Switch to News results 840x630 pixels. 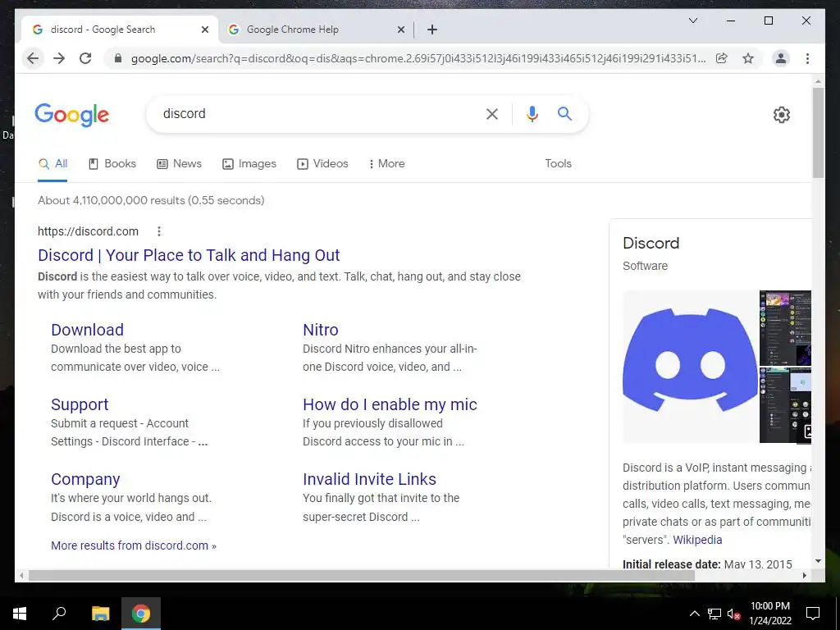pos(179,163)
